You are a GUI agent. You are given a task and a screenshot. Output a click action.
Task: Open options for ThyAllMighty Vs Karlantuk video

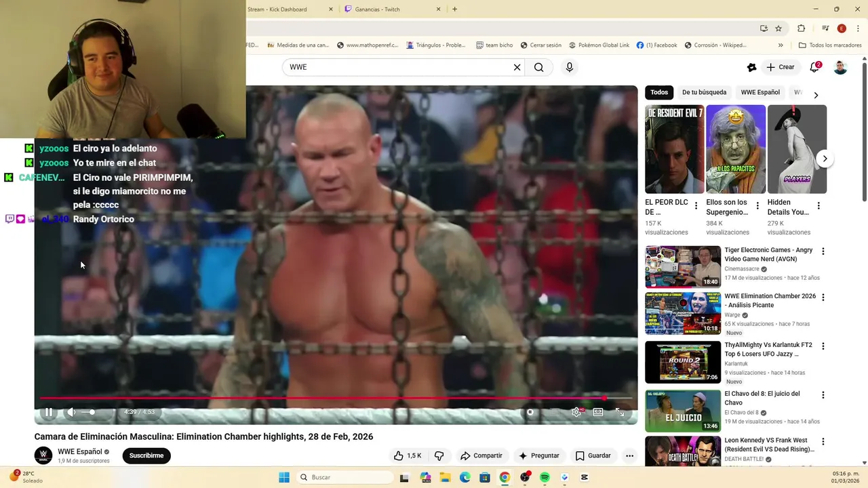click(823, 346)
